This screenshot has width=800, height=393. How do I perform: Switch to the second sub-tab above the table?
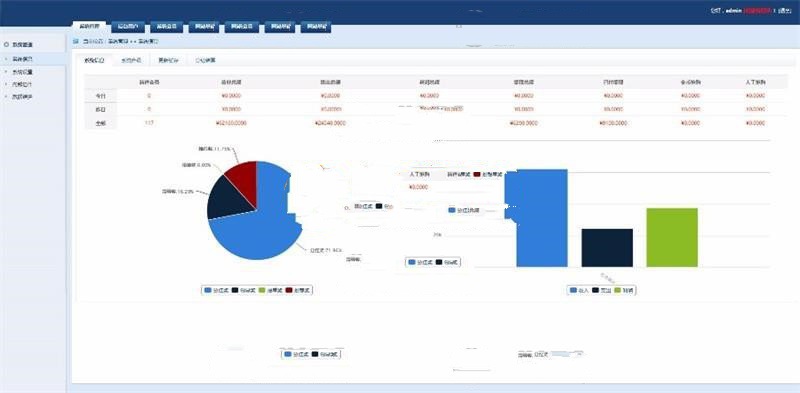(131, 60)
